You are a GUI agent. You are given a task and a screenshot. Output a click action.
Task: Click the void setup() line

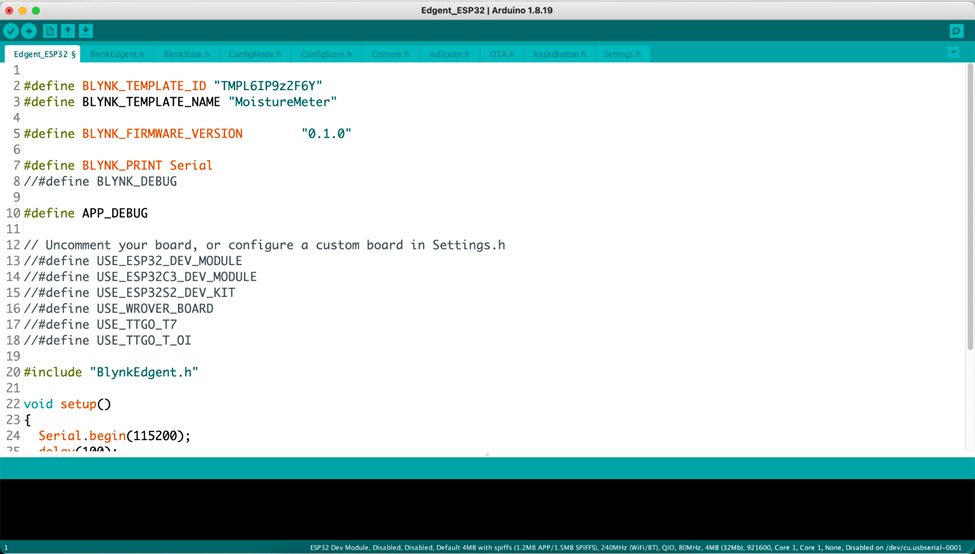(67, 404)
